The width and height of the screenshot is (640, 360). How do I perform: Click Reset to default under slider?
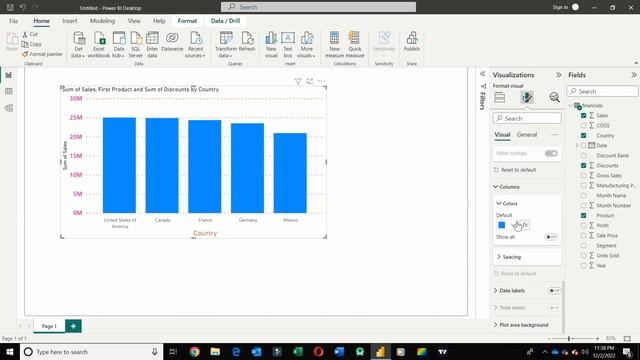click(515, 170)
